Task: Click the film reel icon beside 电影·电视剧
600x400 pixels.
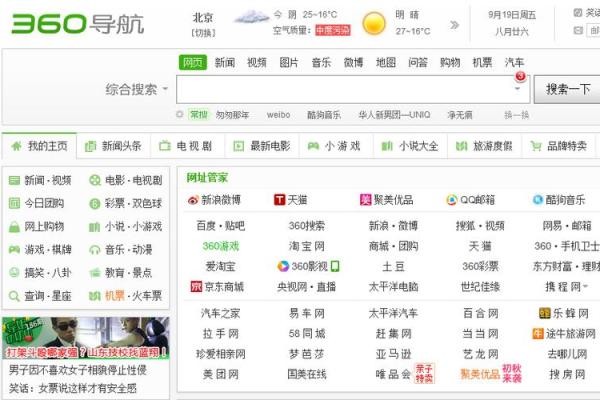Action: point(95,180)
